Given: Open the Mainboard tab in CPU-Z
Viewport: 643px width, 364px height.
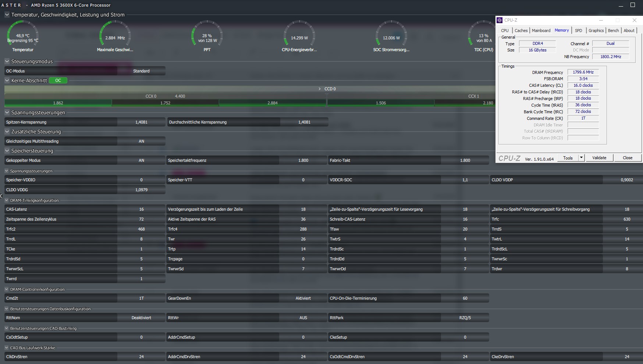Looking at the screenshot, I should (541, 31).
